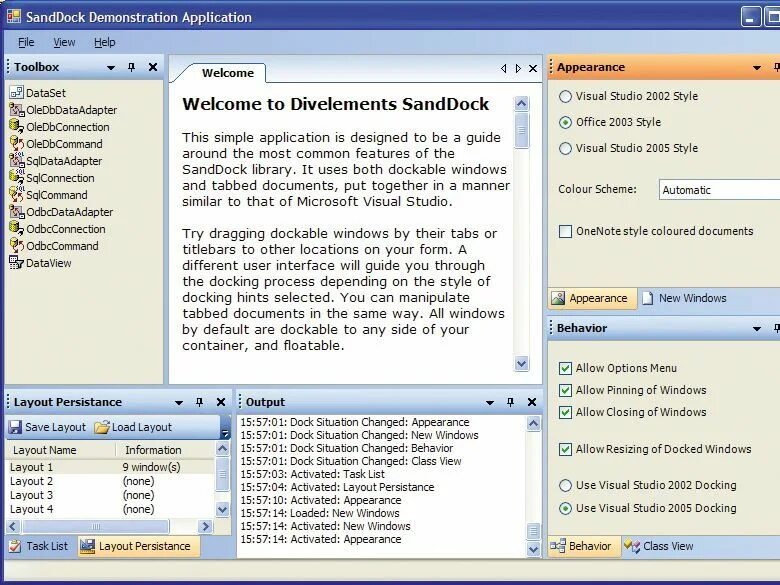Select the DataSet toolbox item icon
The width and height of the screenshot is (780, 585).
tap(16, 93)
